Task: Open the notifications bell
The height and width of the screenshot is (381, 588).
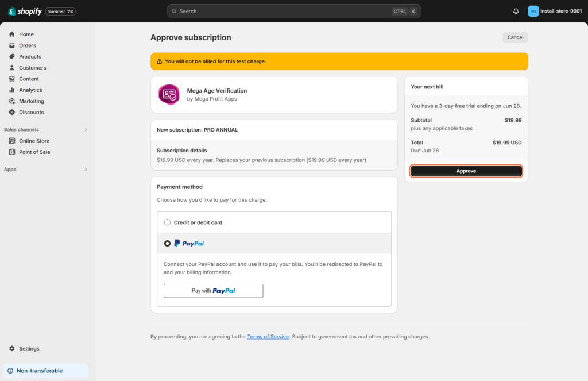Action: click(x=516, y=10)
